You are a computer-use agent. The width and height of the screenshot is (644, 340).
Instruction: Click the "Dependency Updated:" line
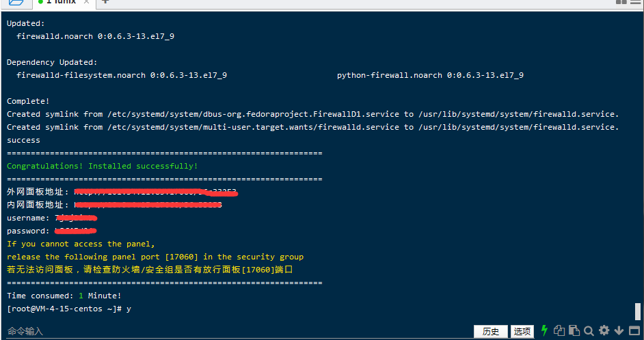[52, 62]
